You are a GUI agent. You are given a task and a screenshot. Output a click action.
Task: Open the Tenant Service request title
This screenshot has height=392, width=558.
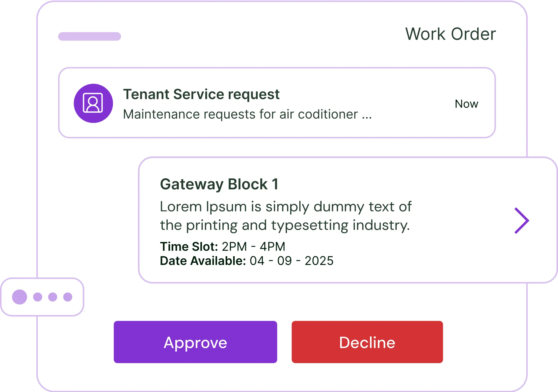point(201,94)
